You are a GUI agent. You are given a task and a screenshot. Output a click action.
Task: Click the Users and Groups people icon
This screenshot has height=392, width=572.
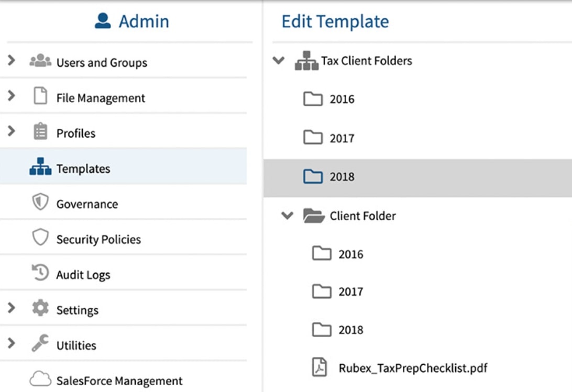[x=40, y=61]
